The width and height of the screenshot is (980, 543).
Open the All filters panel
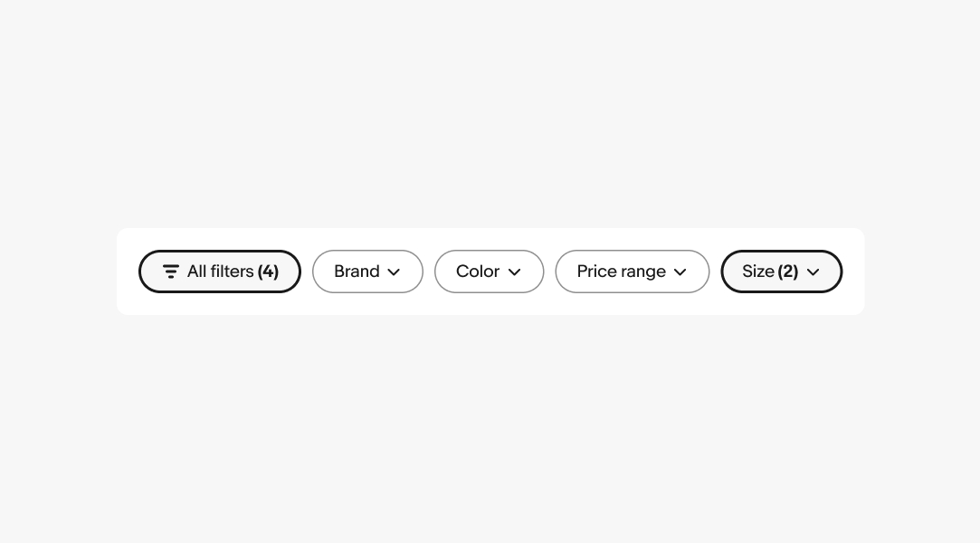click(220, 271)
